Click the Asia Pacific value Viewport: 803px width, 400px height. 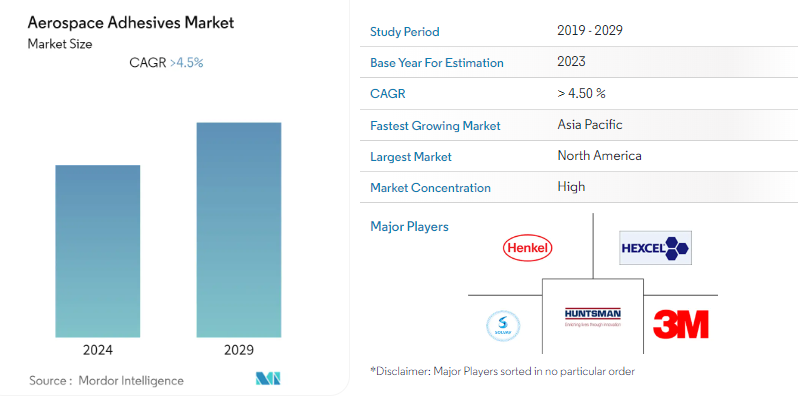[590, 125]
